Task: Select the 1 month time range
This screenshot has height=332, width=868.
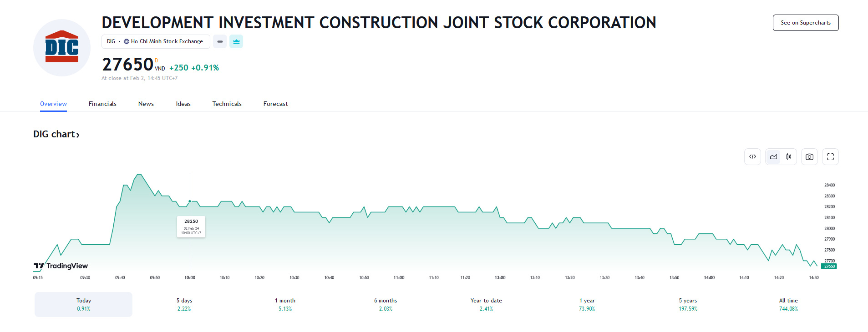Action: pos(285,304)
